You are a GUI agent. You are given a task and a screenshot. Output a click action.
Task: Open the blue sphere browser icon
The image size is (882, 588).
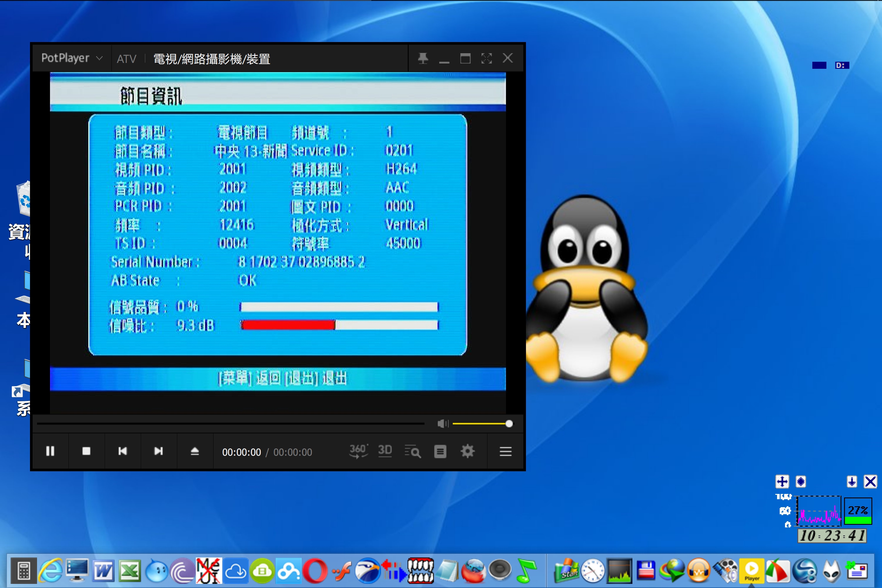point(805,571)
